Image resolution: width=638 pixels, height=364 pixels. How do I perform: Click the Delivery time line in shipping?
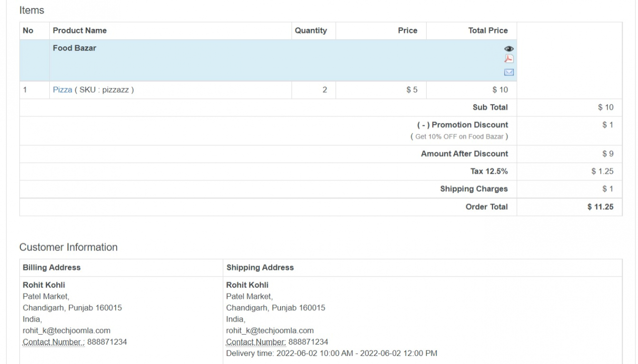(x=331, y=354)
